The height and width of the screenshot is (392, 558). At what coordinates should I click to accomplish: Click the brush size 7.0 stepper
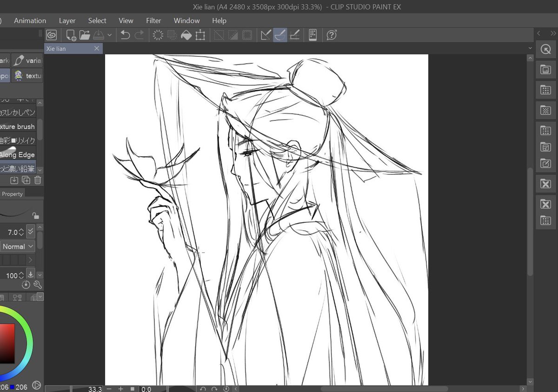(x=21, y=232)
